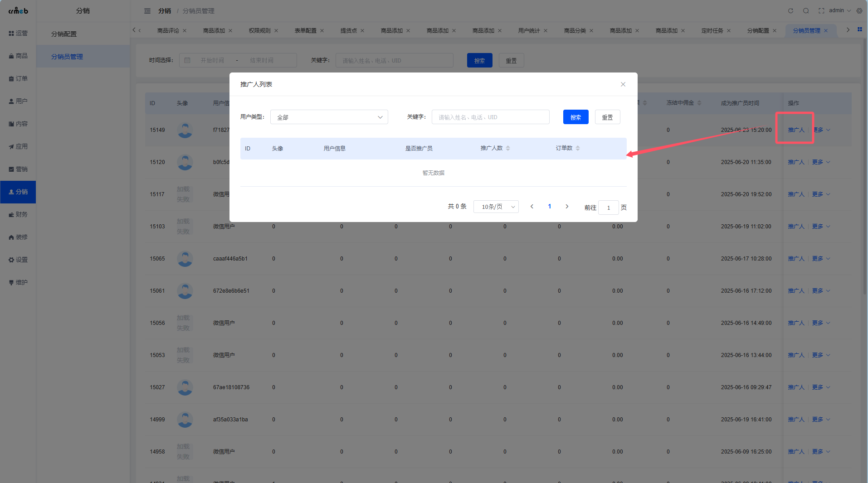
Task: Open the 运营 section in the sidebar
Action: pos(18,33)
